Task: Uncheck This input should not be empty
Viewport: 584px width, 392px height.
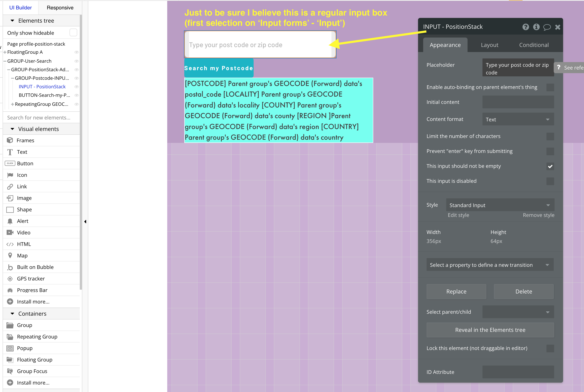Action: (x=550, y=166)
